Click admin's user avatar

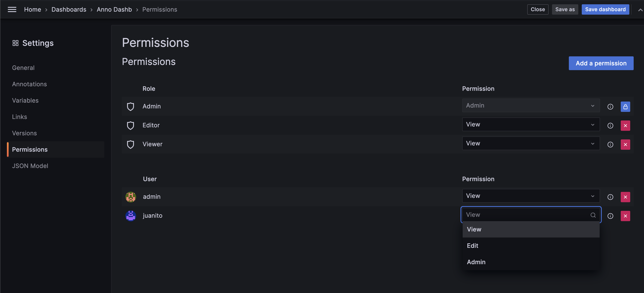131,197
